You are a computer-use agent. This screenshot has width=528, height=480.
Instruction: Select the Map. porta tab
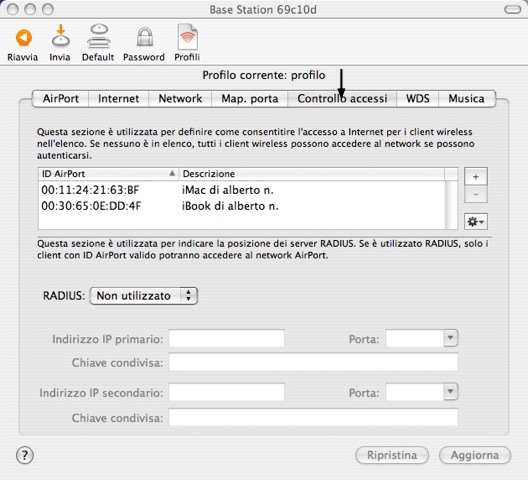(x=250, y=99)
